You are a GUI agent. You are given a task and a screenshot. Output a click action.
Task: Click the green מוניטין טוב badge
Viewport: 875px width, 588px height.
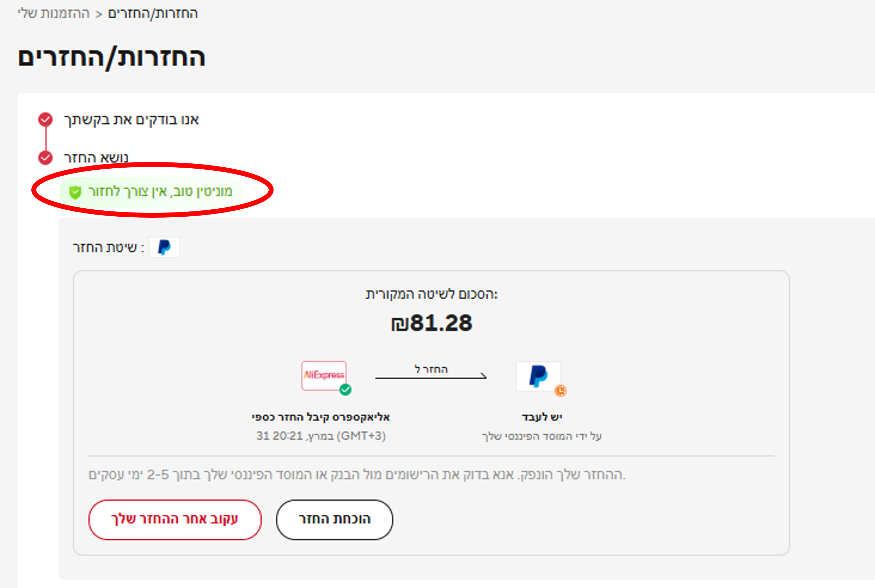(160, 192)
